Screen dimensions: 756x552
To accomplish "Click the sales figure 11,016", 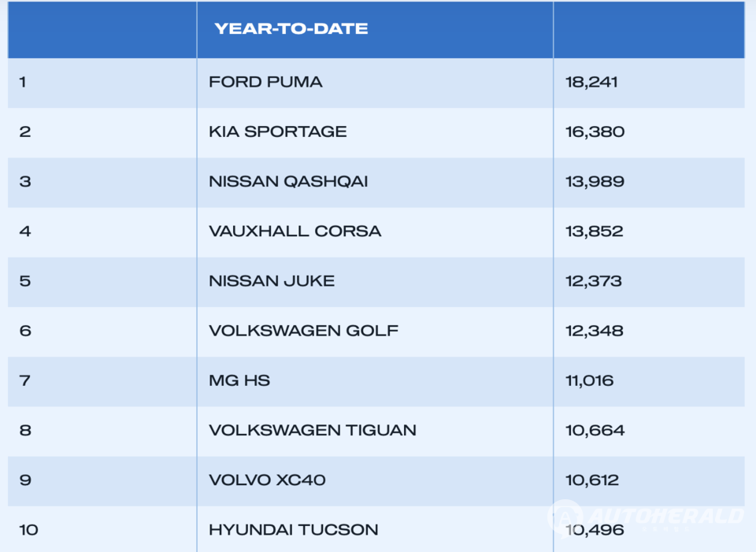I will tap(590, 381).
